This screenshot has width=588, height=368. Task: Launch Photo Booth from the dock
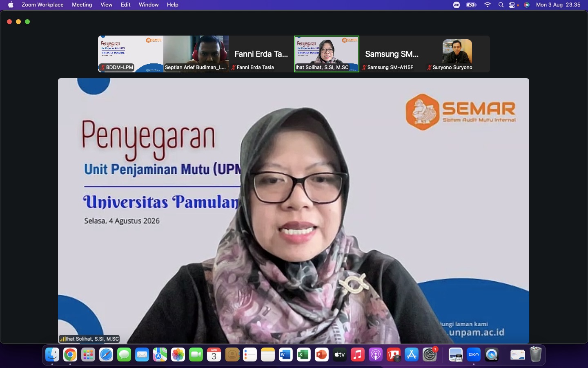394,355
